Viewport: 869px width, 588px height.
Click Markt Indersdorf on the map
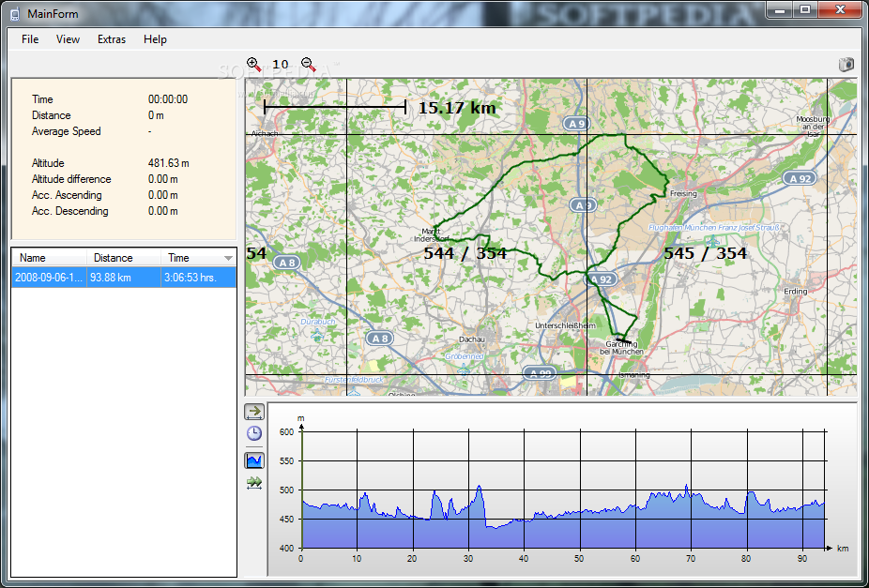[x=431, y=235]
